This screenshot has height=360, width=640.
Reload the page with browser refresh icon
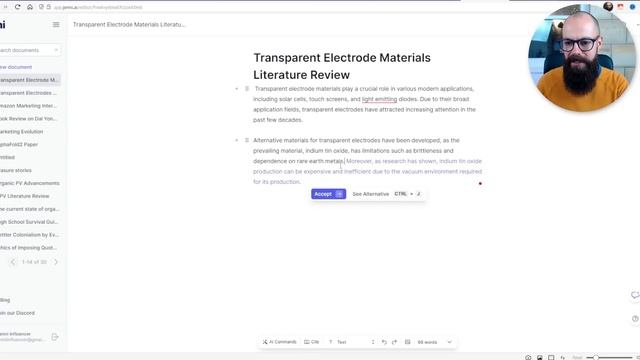[18, 7]
